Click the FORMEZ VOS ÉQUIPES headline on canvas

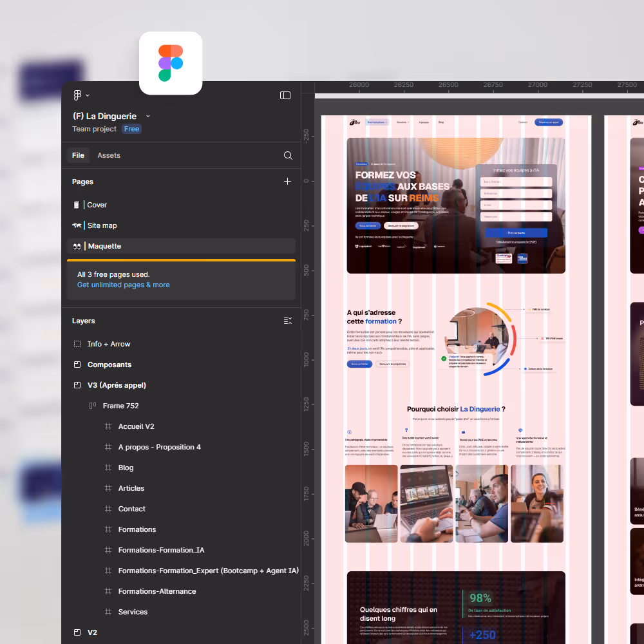pos(402,187)
